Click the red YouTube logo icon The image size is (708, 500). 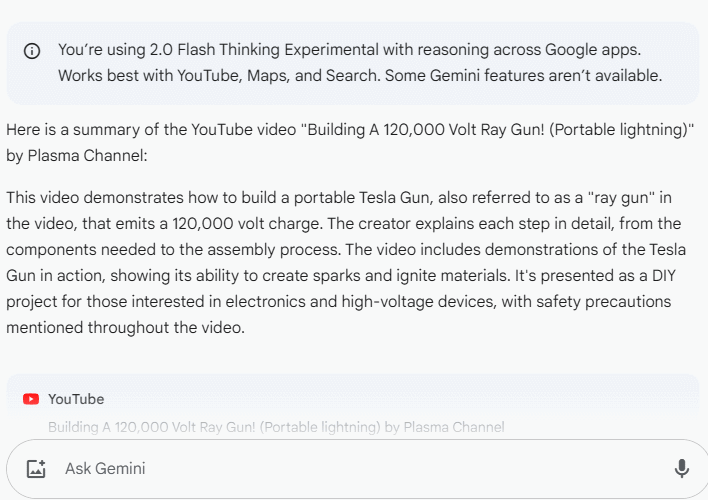point(31,399)
